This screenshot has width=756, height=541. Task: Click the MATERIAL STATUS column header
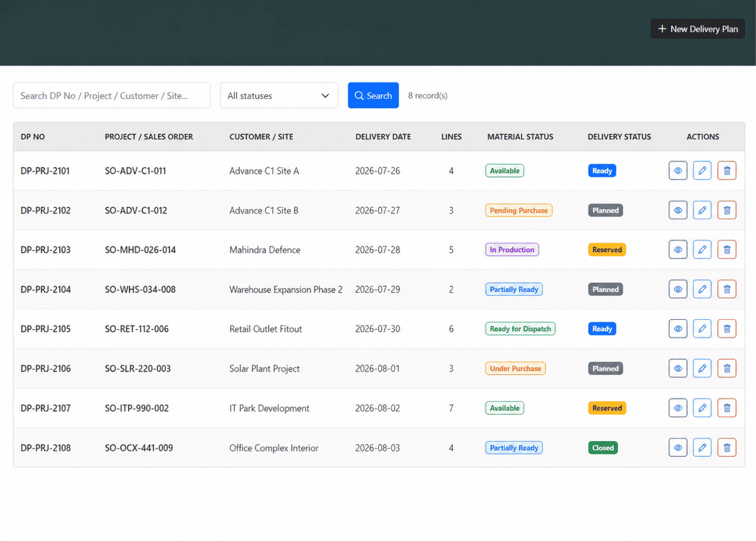[x=520, y=137]
